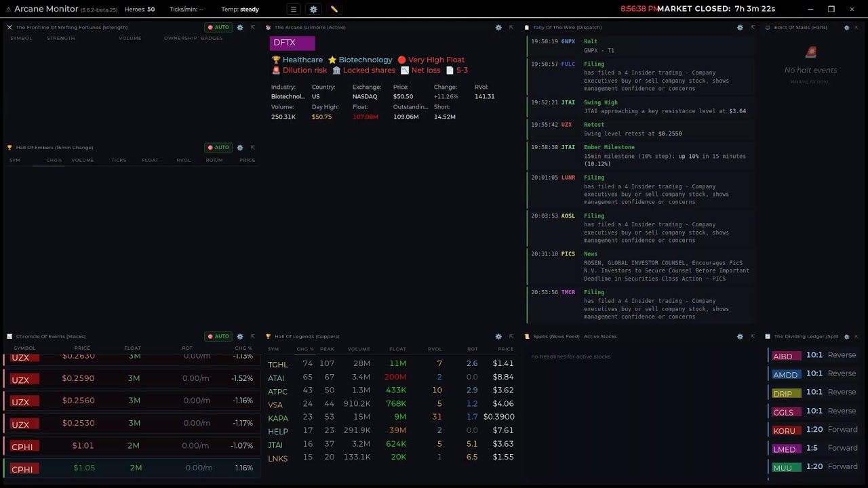Screen dimensions: 868x488
Task: Open settings gear of Tally Of The Wire panel
Action: [740, 27]
